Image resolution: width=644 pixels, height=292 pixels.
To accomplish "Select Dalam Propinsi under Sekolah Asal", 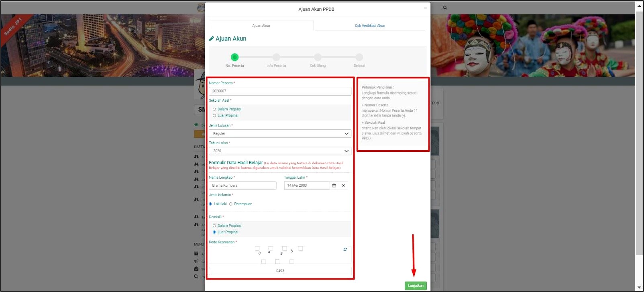I will pos(214,109).
